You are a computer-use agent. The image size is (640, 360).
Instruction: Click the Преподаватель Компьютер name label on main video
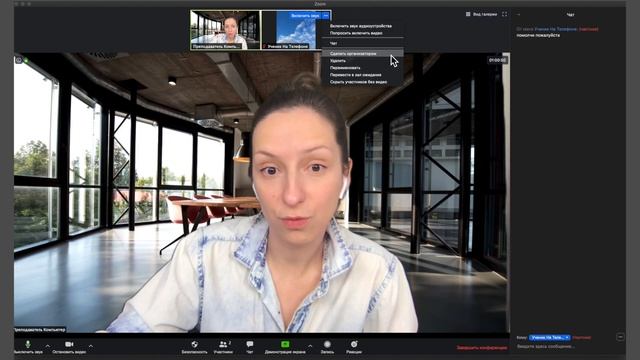click(x=40, y=329)
